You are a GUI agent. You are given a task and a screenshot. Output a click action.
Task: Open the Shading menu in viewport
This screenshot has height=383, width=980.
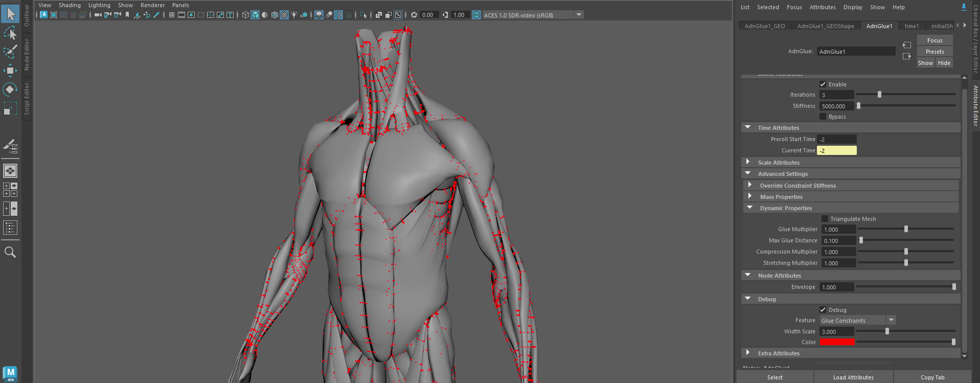tap(70, 5)
